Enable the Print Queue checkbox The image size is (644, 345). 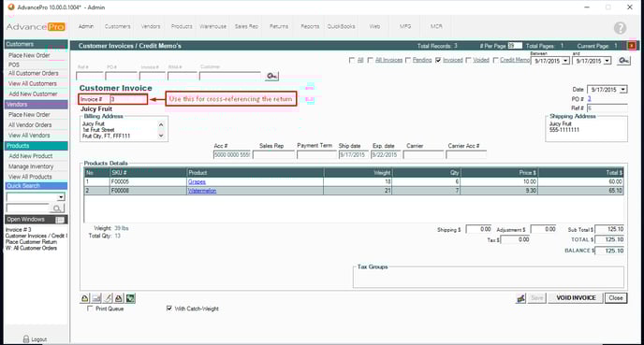[90, 309]
